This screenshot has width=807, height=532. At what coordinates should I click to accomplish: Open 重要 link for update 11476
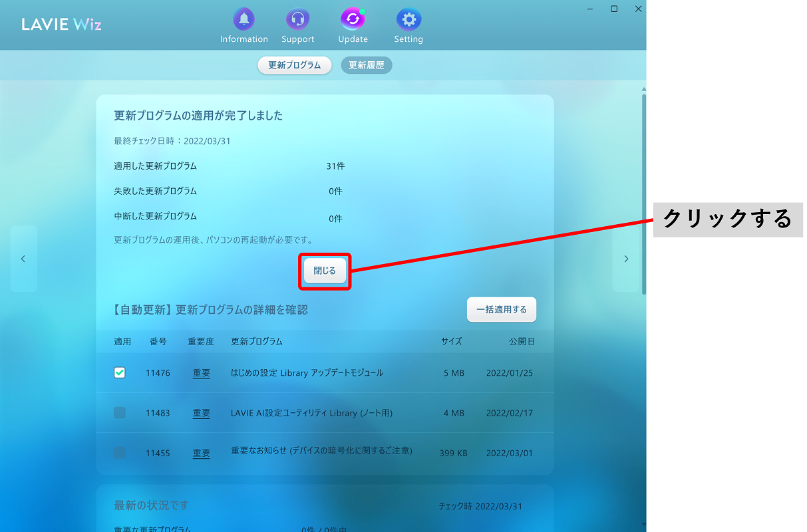(x=202, y=374)
